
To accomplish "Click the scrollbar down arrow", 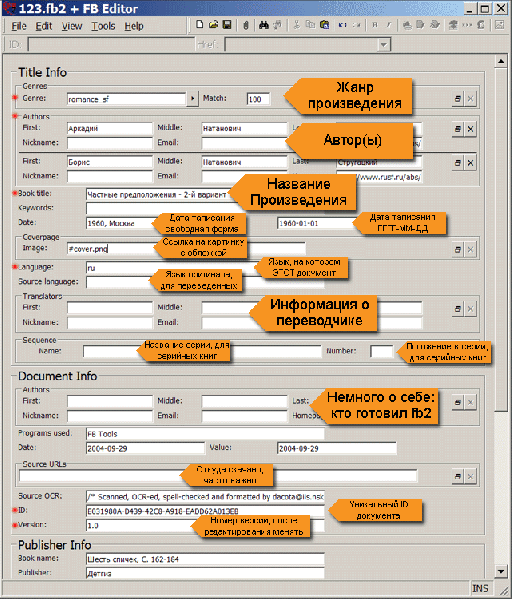I will click(x=501, y=571).
